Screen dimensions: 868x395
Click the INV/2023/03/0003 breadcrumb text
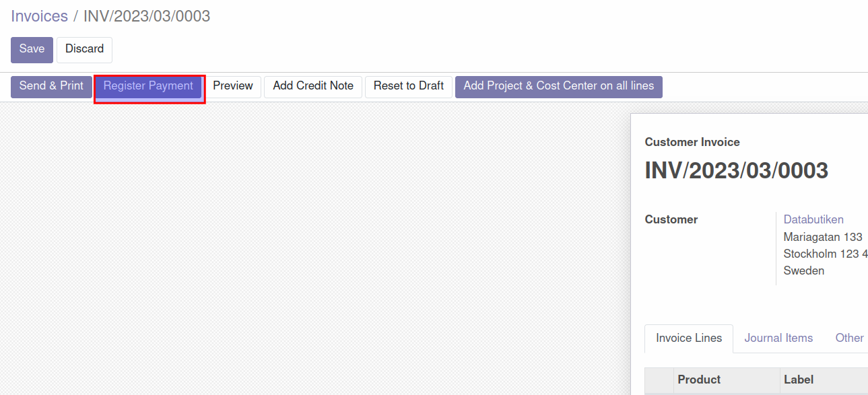147,16
